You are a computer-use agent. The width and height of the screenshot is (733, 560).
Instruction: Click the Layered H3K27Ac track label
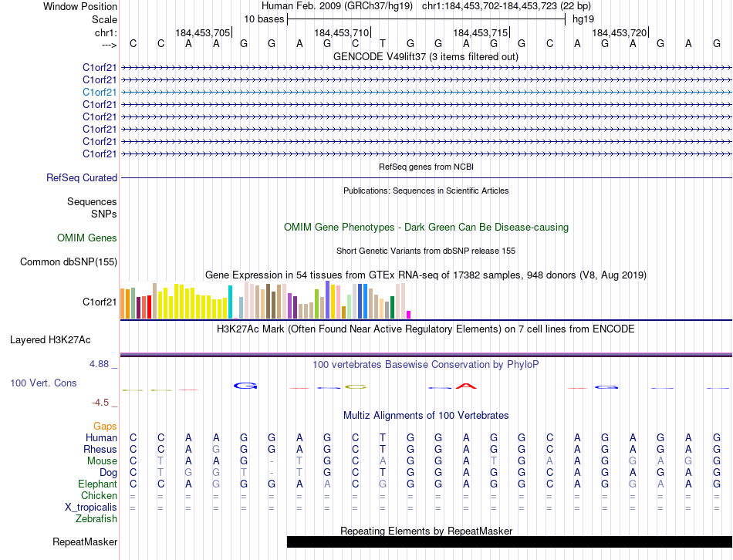coord(50,339)
